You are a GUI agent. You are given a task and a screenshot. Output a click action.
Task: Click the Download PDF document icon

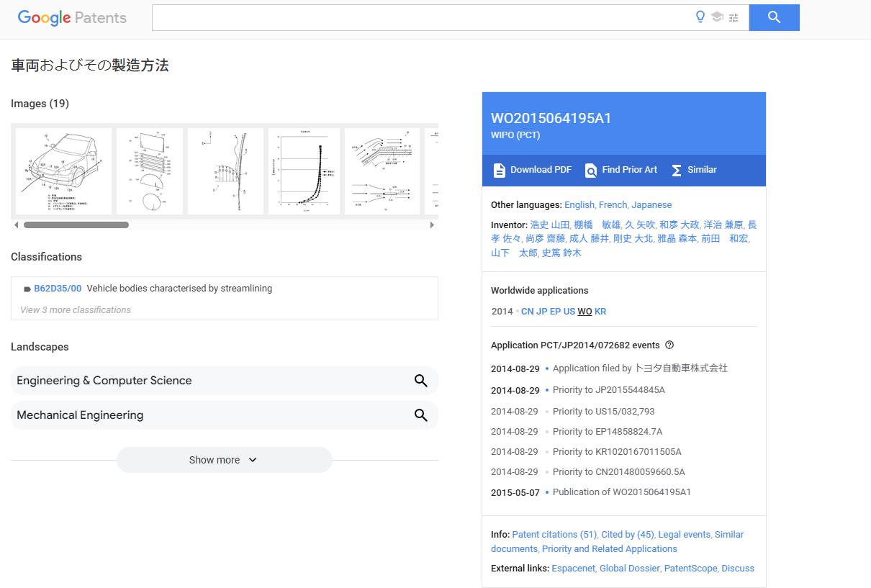point(499,170)
